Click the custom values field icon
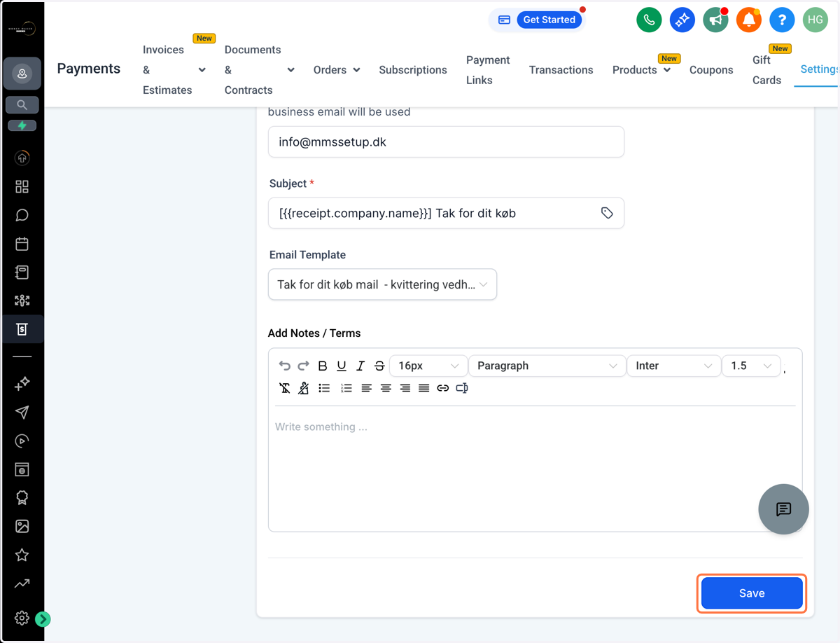840x643 pixels. pyautogui.click(x=462, y=388)
